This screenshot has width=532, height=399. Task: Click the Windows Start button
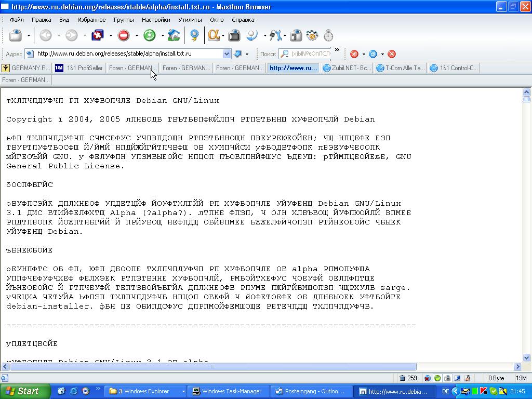click(x=25, y=391)
